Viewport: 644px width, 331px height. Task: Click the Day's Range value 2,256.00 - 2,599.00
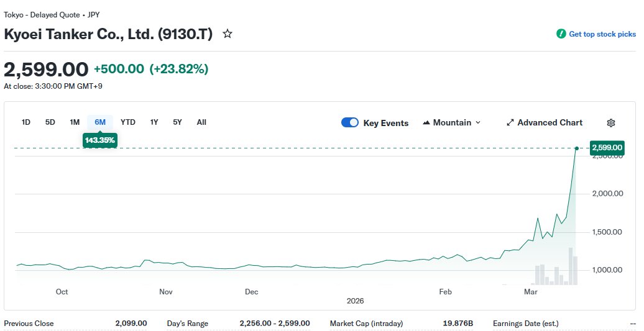pyautogui.click(x=275, y=323)
